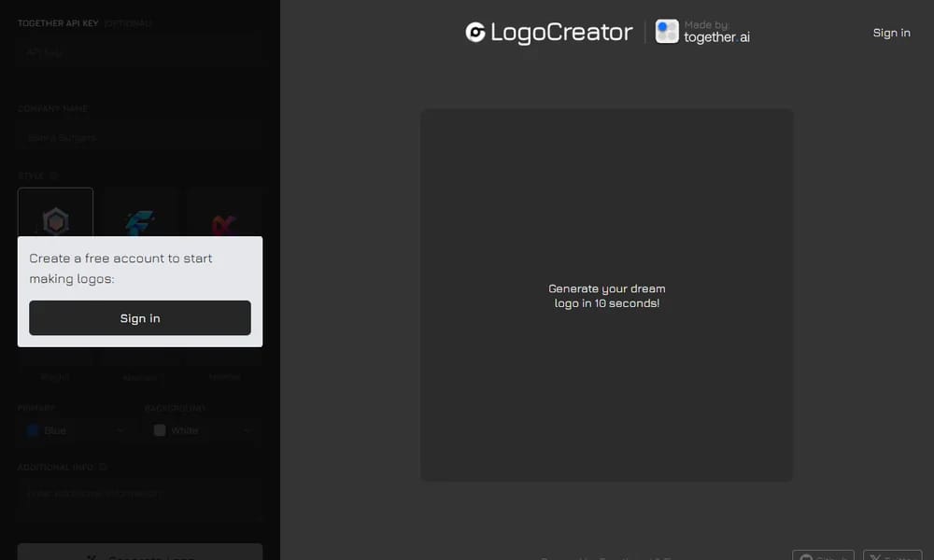Click the LogoCreator logo icon
934x560 pixels.
point(475,32)
